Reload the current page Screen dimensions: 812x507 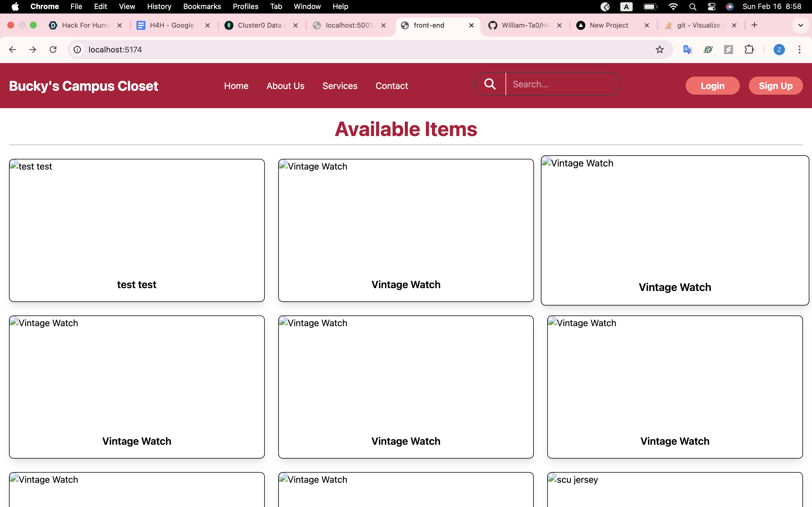pos(53,50)
